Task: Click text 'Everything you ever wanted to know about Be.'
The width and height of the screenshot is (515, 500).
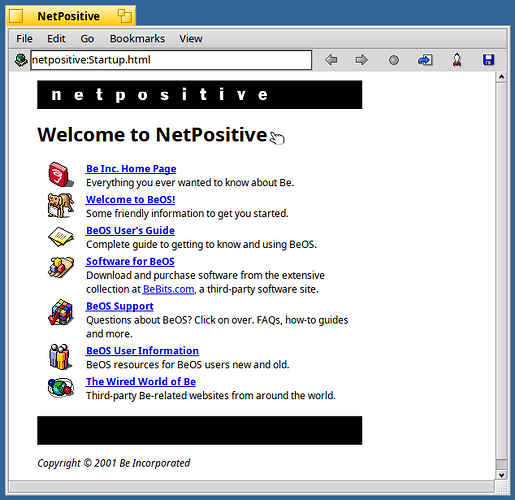Action: tap(190, 183)
